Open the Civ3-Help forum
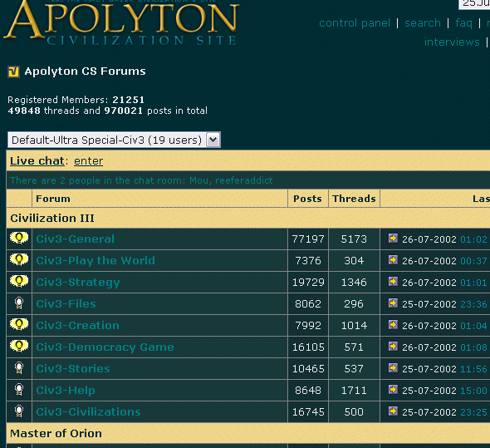Image resolution: width=490 pixels, height=448 pixels. pos(66,391)
